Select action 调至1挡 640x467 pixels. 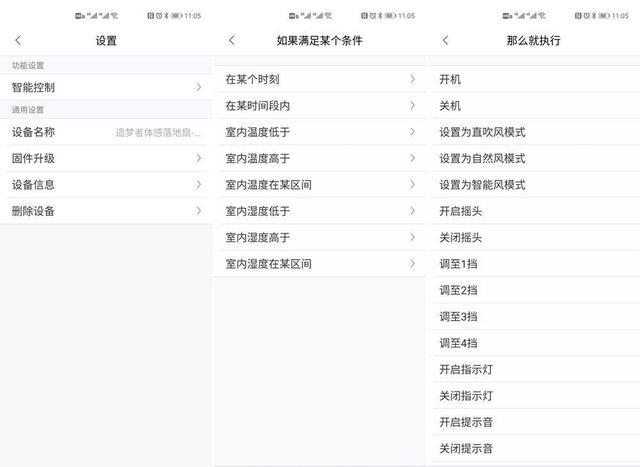coord(536,264)
